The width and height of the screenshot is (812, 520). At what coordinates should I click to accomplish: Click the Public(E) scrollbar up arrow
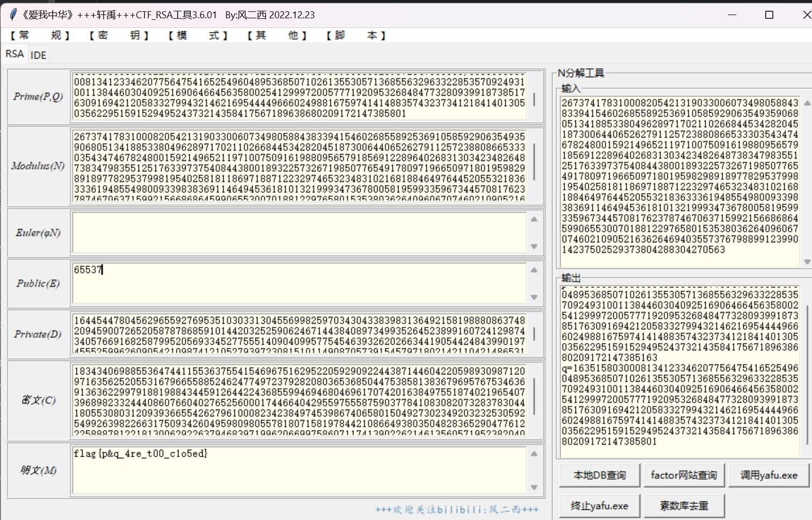534,270
